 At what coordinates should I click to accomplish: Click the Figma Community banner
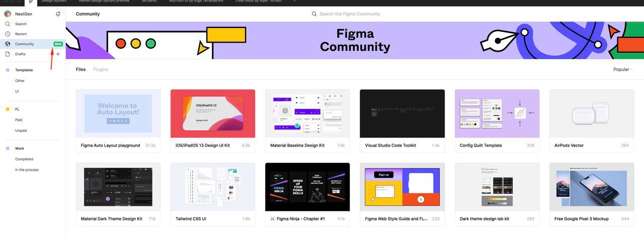coord(355,40)
